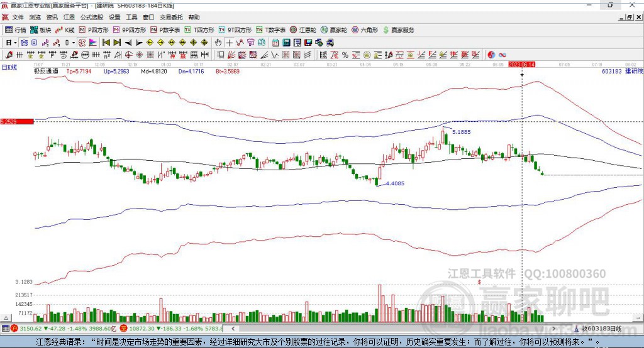Screen dimensions: 644x348
Task: Open the 文件 menu
Action: pos(18,17)
